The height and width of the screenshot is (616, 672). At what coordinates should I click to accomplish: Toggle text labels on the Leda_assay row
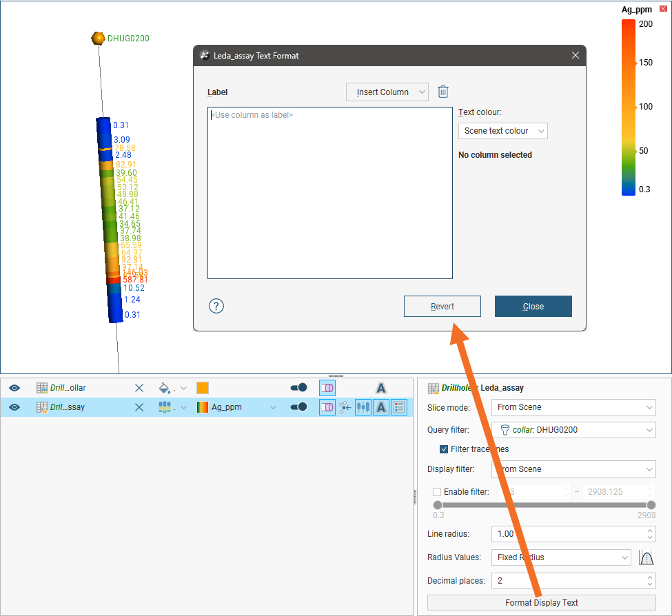[x=381, y=407]
